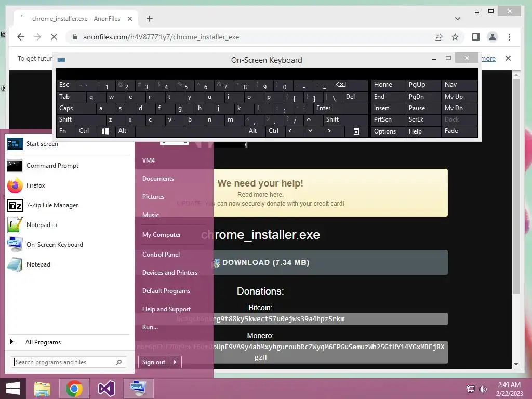
Task: Tap the context menu key on keyboard
Action: 356,131
